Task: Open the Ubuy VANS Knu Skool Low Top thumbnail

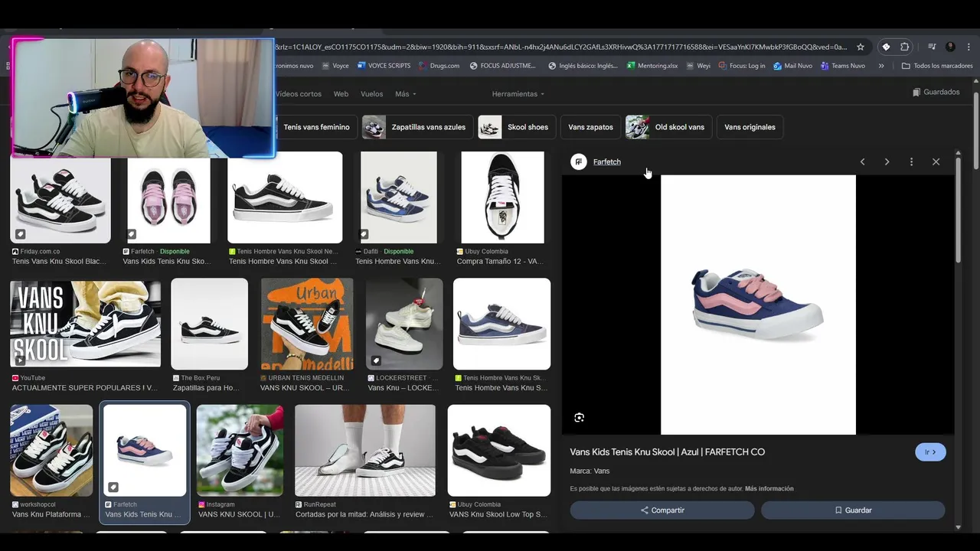Action: coord(499,451)
